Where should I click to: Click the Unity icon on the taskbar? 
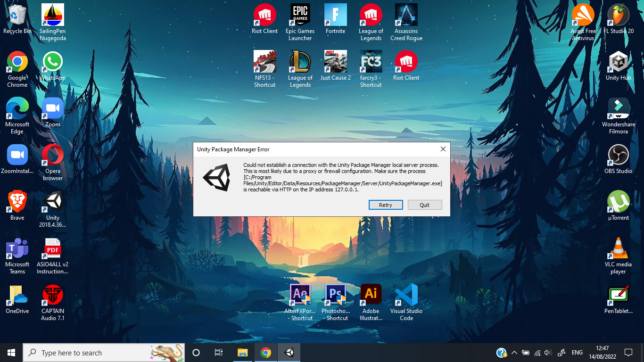[289, 352]
